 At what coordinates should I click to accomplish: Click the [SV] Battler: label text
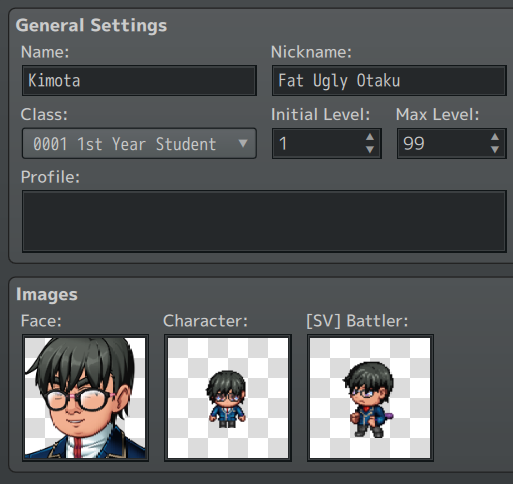point(357,321)
